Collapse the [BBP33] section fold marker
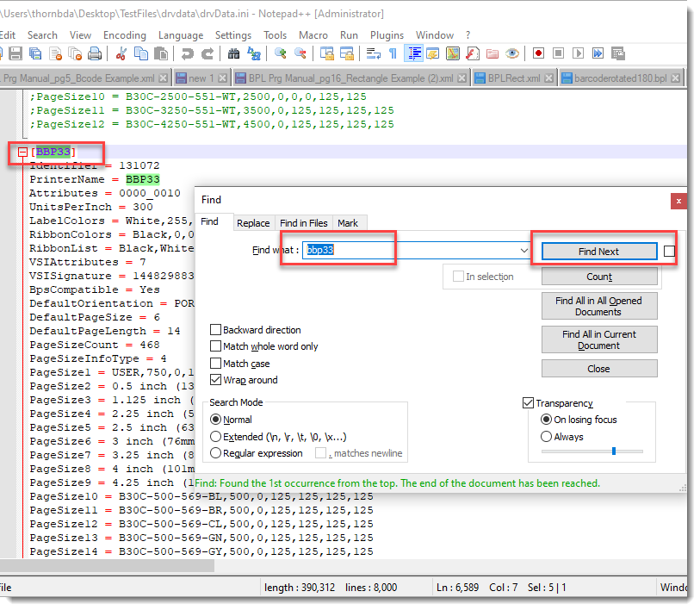Viewport: 700px width, 610px height. [22, 152]
